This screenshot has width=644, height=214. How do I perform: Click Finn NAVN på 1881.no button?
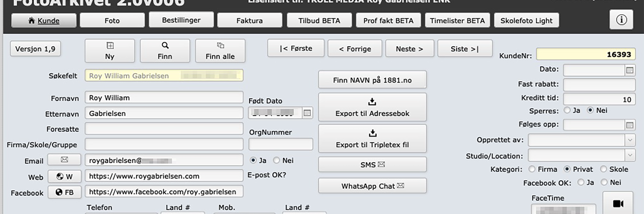pos(372,80)
